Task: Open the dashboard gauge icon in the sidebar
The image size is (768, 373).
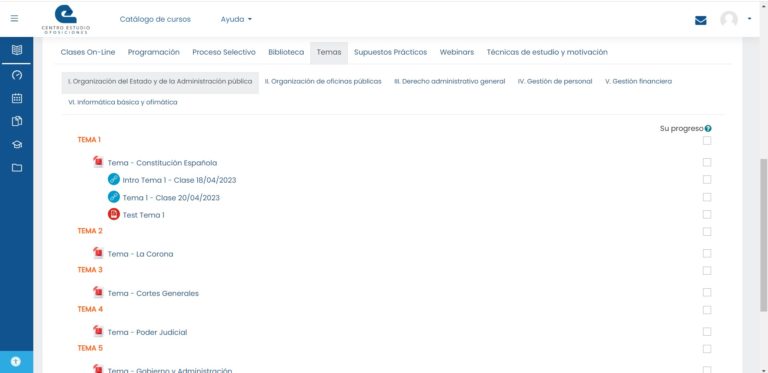Action: point(17,75)
